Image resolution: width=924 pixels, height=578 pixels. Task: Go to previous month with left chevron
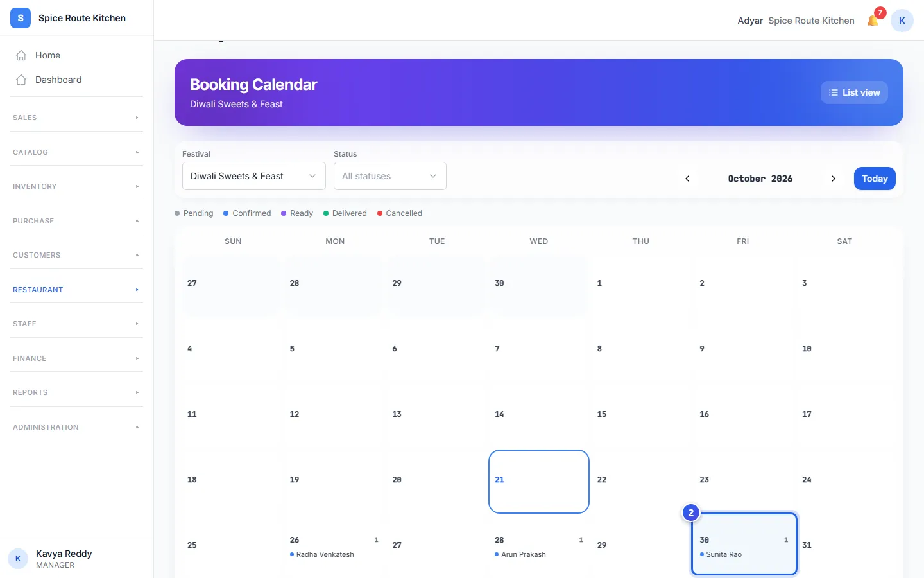pos(687,179)
